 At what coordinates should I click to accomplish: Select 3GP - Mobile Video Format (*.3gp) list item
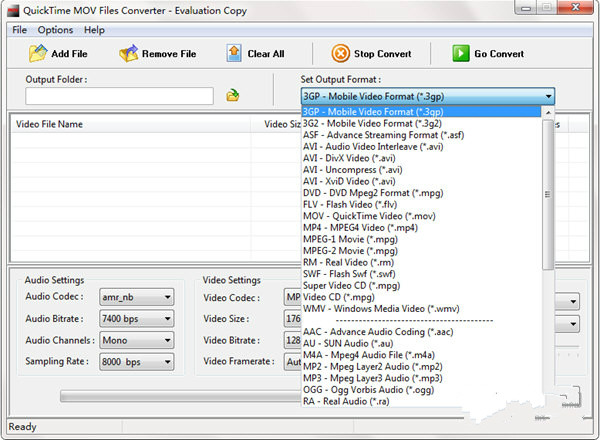(421, 112)
